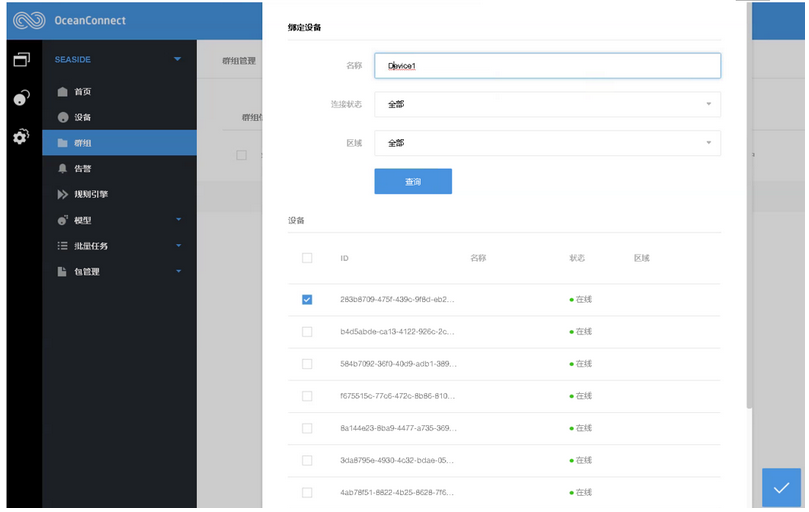Click the 名称 column header in device table
The width and height of the screenshot is (809, 512).
[x=478, y=258]
